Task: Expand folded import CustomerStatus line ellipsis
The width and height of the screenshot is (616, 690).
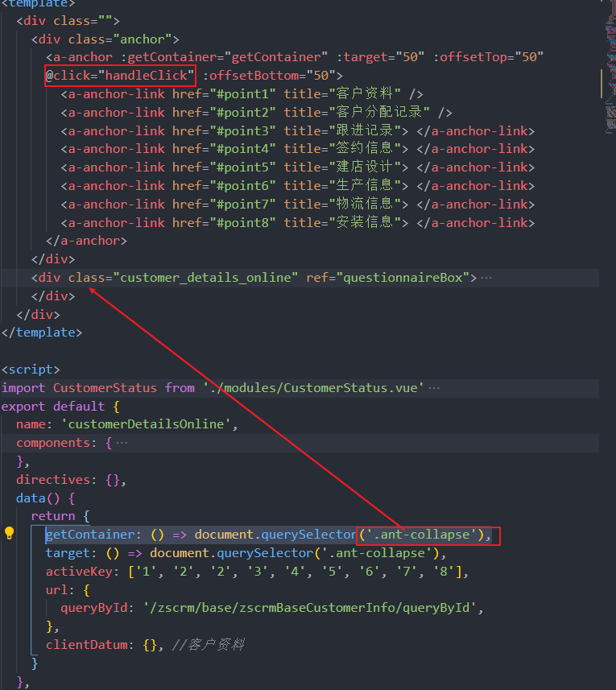Action: tap(434, 388)
